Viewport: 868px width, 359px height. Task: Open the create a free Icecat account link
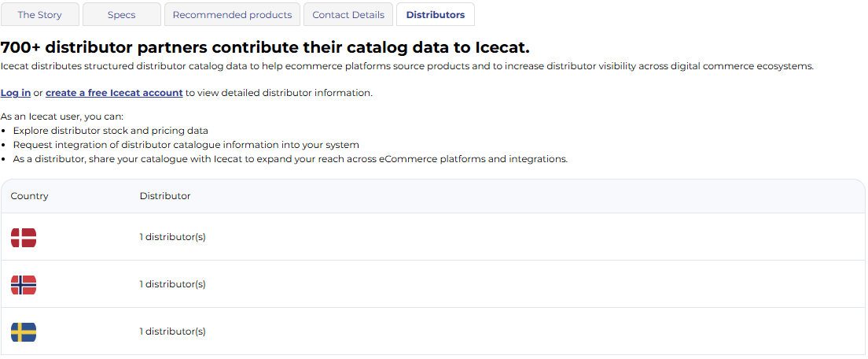point(114,93)
